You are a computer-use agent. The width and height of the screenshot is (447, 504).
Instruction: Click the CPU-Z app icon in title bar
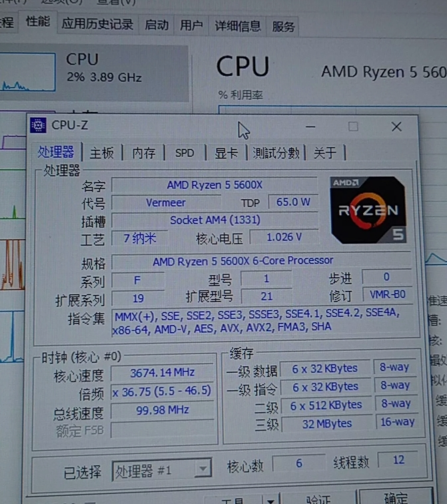(38, 125)
